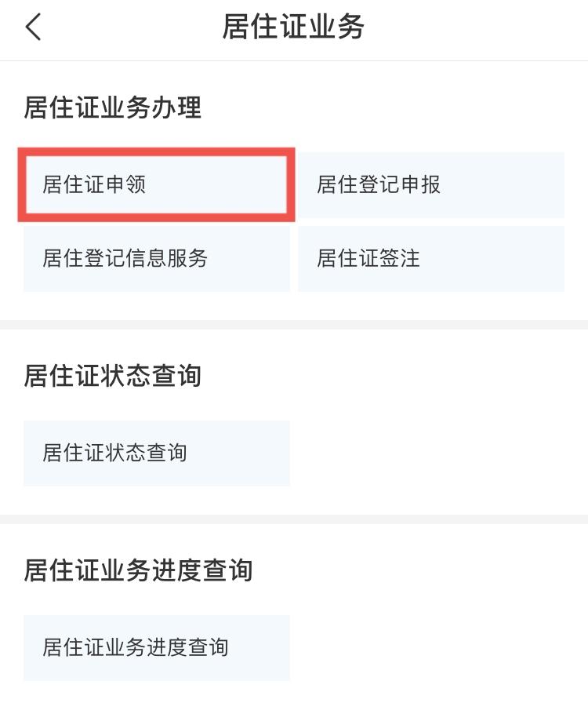Viewport: 588px width, 721px height.
Task: Choose the 居住证签注 tile
Action: 431,259
